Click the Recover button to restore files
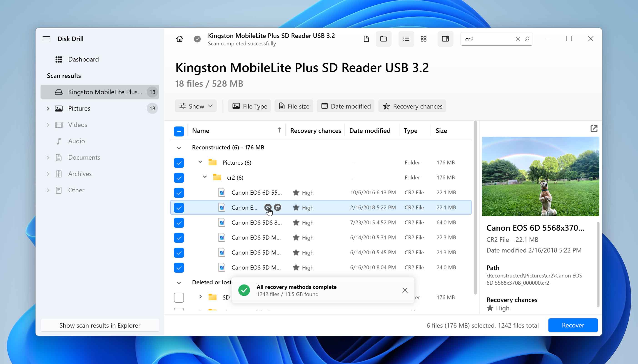The width and height of the screenshot is (638, 364). pyautogui.click(x=573, y=324)
